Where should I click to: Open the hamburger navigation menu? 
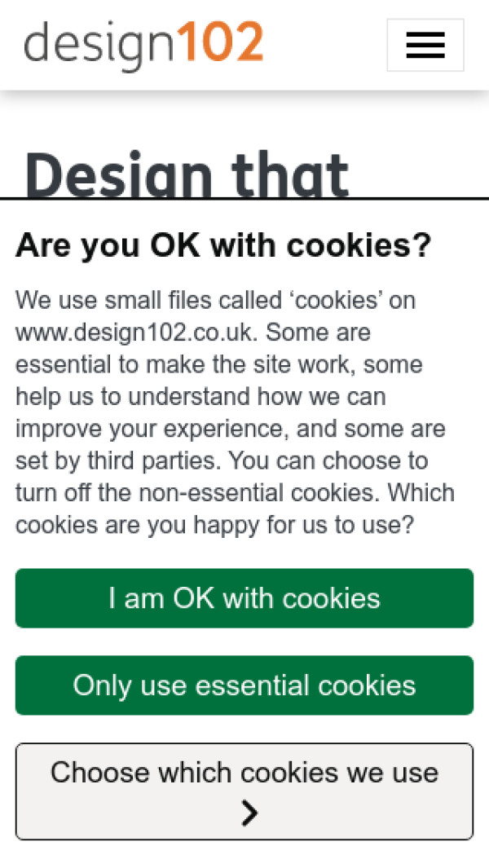pos(425,46)
